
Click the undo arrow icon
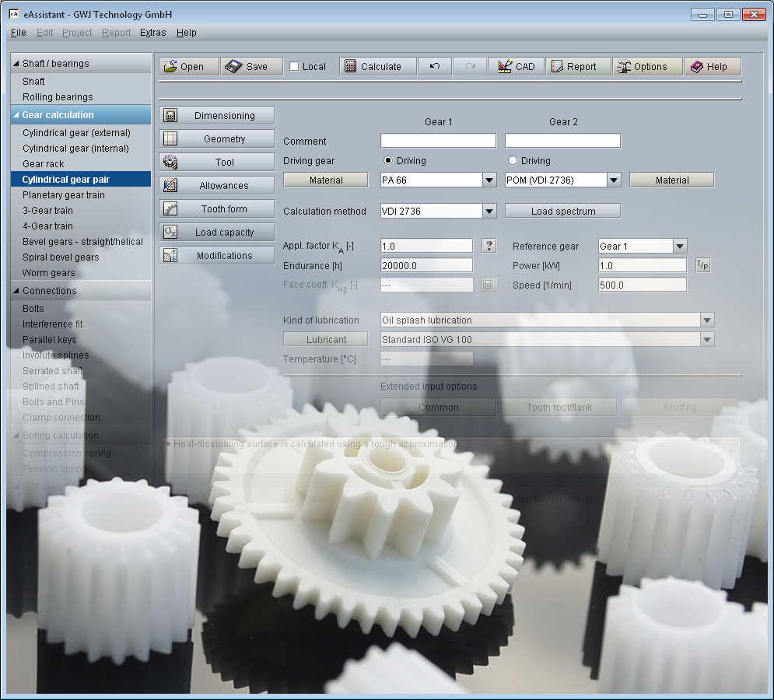pyautogui.click(x=435, y=66)
